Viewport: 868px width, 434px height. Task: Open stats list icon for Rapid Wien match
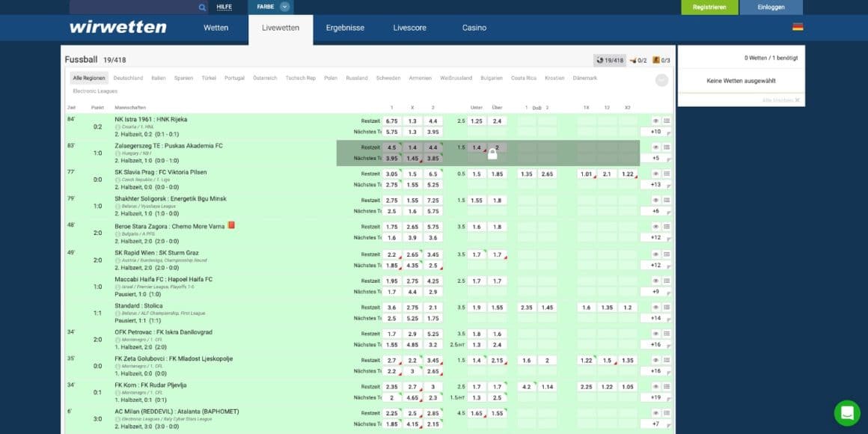(x=667, y=254)
